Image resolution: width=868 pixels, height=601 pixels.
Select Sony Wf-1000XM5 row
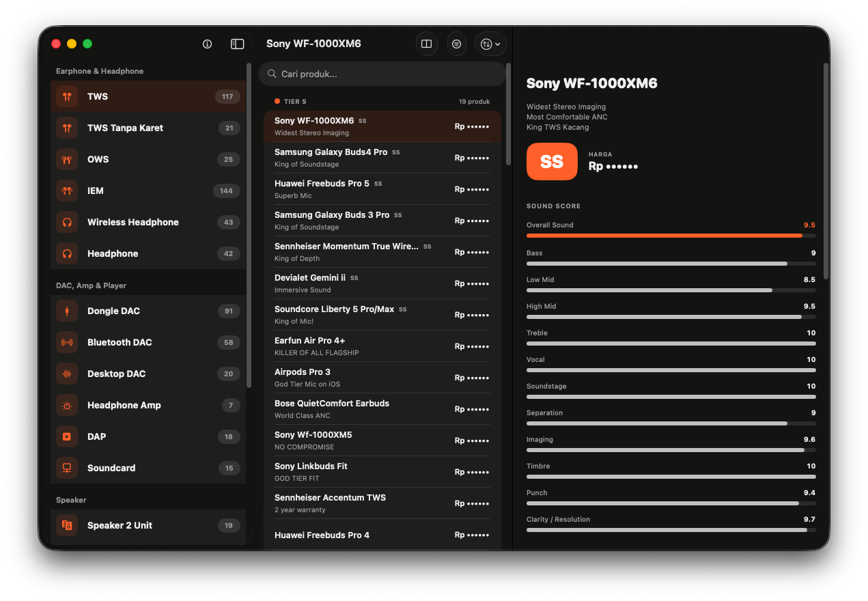point(382,441)
